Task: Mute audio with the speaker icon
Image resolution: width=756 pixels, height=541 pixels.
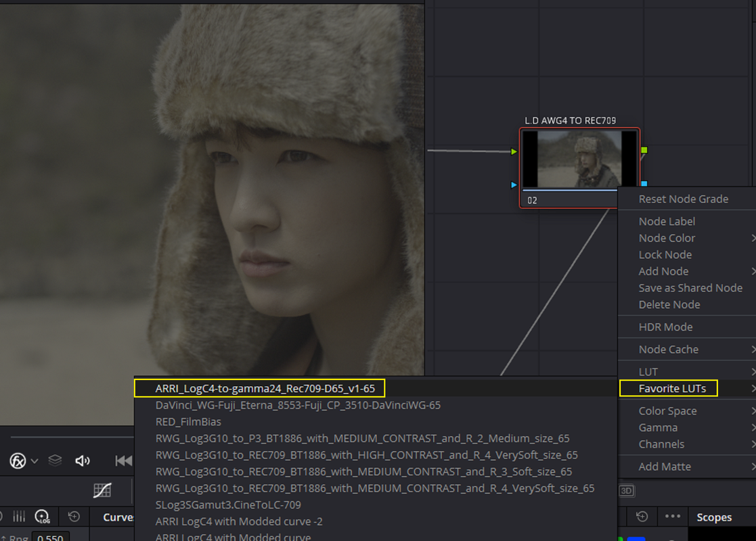Action: 83,461
